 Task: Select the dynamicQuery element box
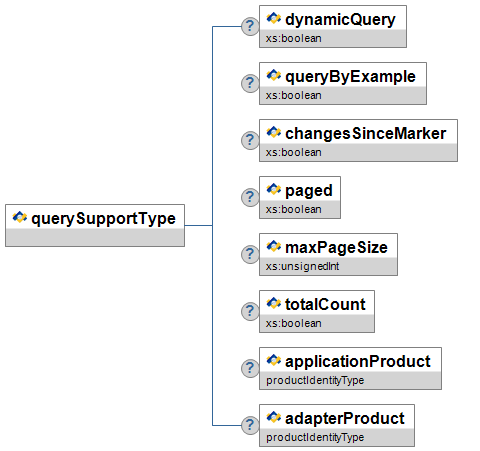click(333, 26)
